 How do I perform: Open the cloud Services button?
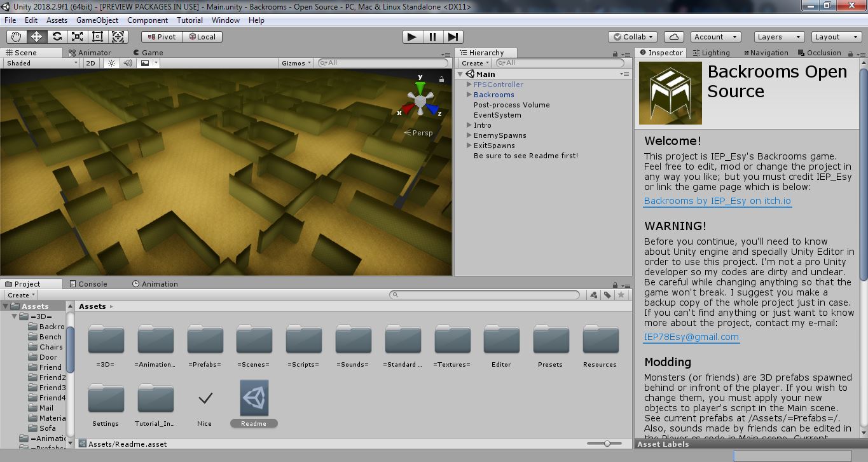673,37
